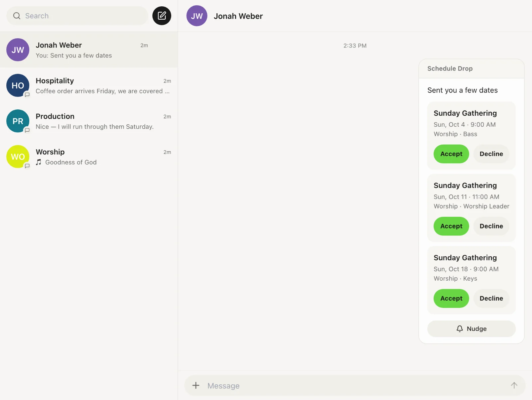
Task: Click the 'Worship · Worship Leader' role text
Action: (471, 206)
